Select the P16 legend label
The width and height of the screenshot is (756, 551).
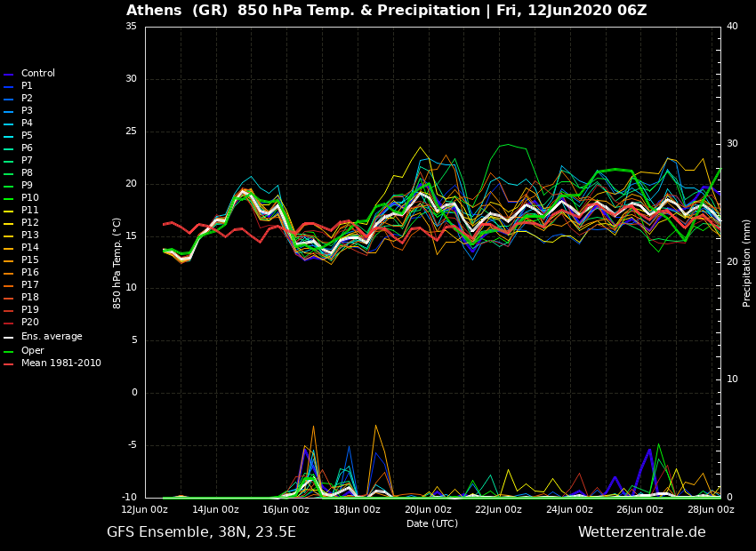pos(30,273)
